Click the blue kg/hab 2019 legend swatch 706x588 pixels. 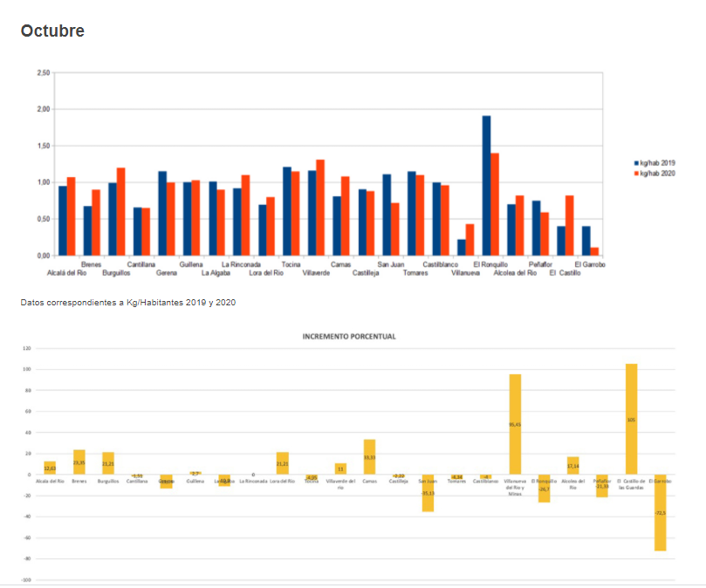(x=636, y=163)
